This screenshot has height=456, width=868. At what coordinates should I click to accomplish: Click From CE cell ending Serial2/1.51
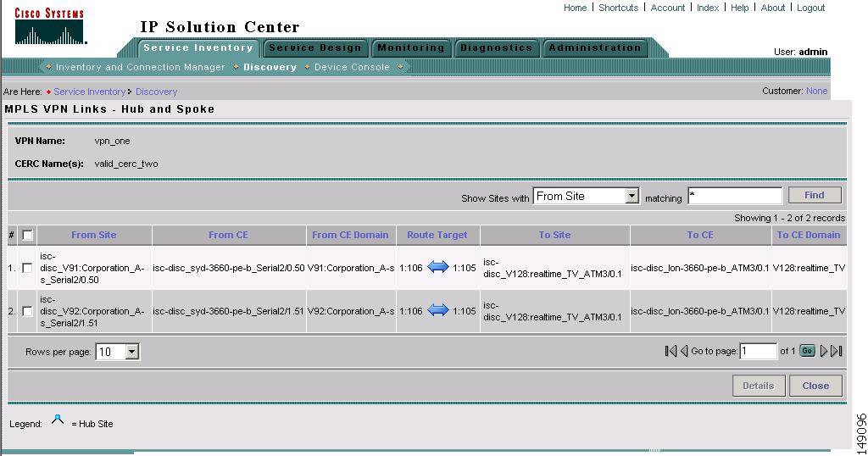(229, 311)
